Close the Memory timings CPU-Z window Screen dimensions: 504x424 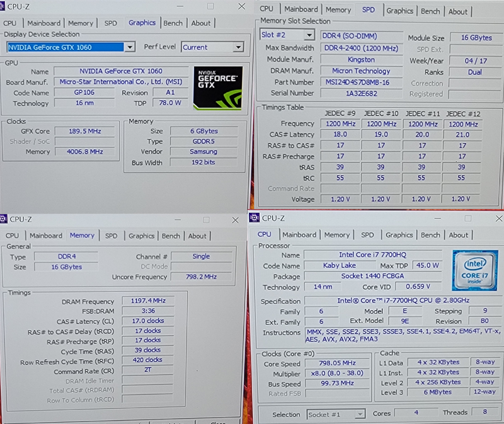(235, 220)
